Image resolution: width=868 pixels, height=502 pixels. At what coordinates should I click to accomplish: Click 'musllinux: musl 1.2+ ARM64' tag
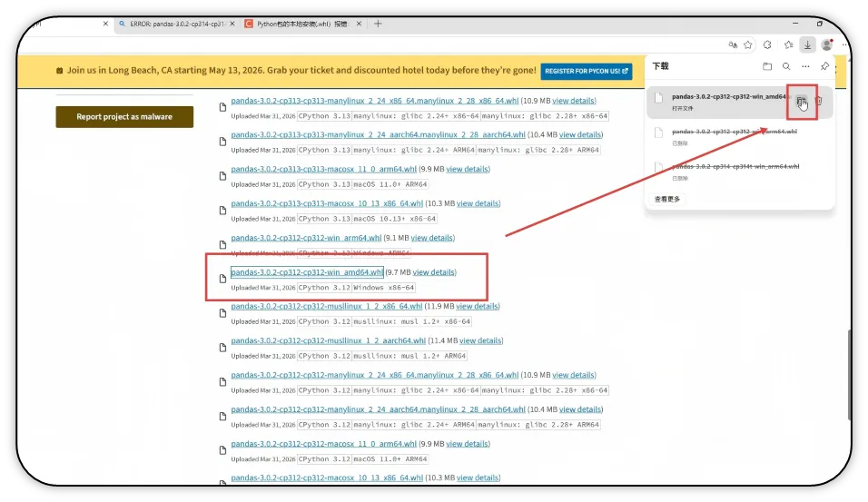pos(409,356)
